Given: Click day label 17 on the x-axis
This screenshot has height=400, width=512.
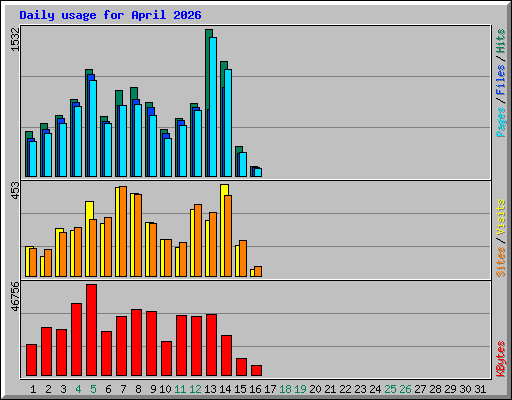Looking at the screenshot, I should [x=270, y=389].
